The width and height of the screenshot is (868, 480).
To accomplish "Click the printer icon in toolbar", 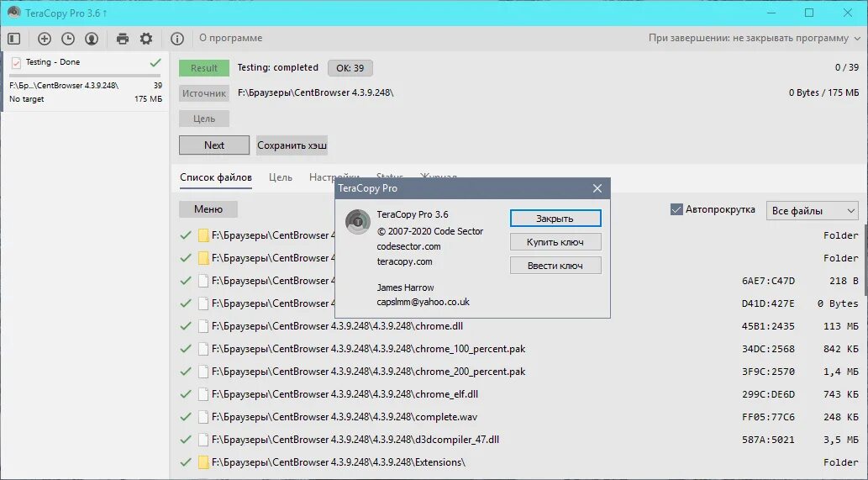I will (123, 38).
